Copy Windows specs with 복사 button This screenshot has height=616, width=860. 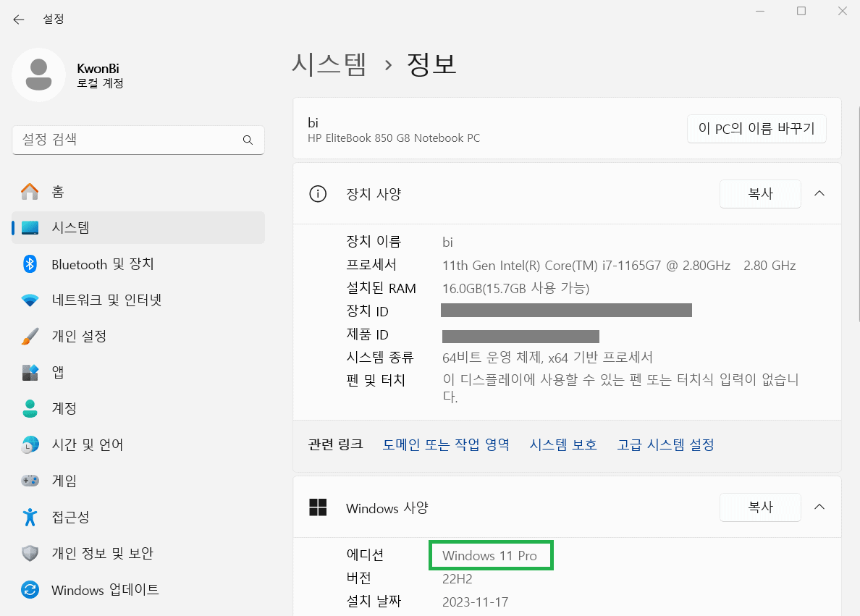click(x=760, y=507)
